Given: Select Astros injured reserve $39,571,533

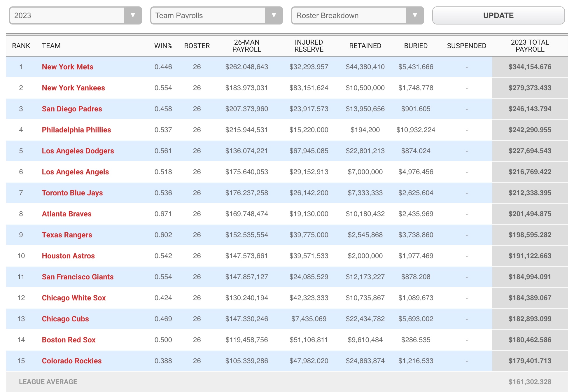Looking at the screenshot, I should [x=309, y=256].
